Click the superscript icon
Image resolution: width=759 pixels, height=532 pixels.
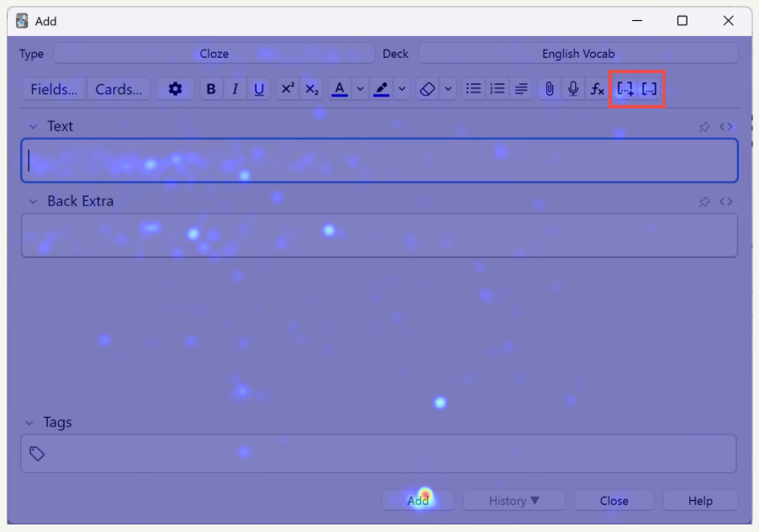click(x=287, y=89)
